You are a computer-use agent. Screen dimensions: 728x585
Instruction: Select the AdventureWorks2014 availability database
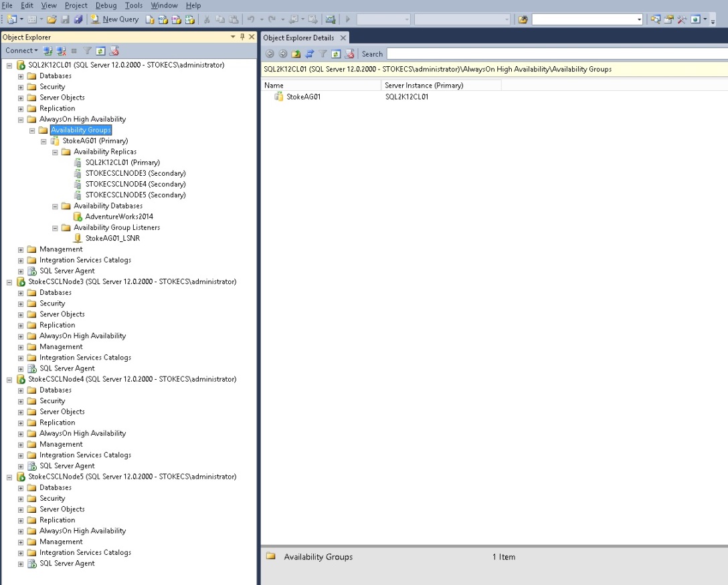pos(119,217)
